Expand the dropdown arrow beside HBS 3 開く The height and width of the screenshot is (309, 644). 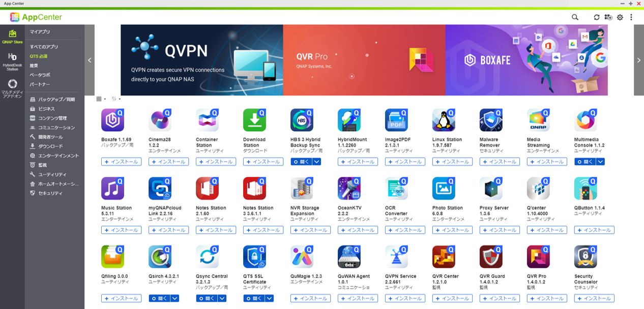(x=316, y=162)
